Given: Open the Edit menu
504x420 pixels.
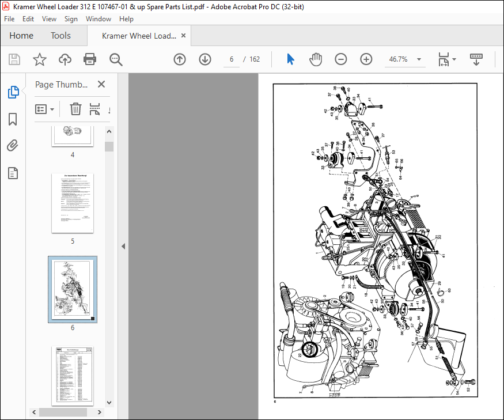Looking at the screenshot, I should tap(28, 19).
